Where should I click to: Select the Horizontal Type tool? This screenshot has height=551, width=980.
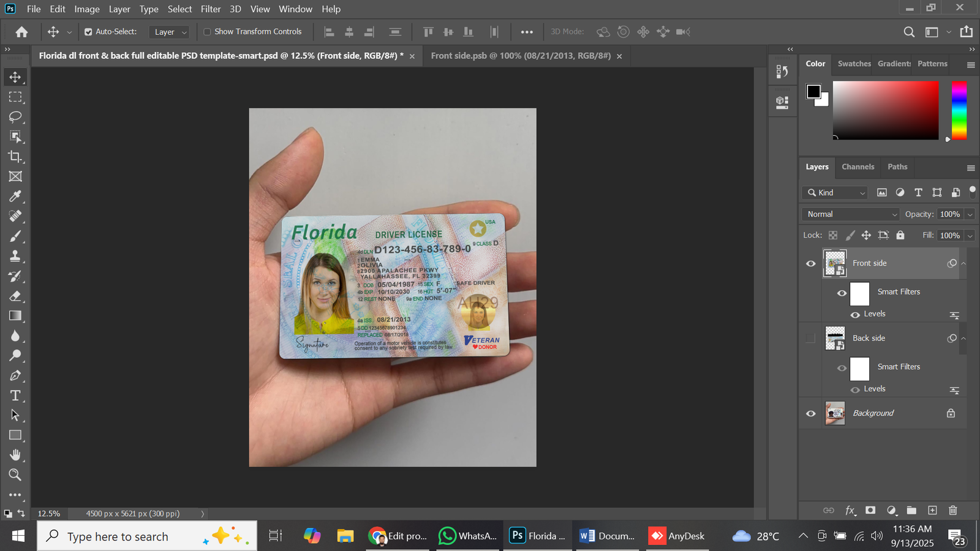click(15, 395)
